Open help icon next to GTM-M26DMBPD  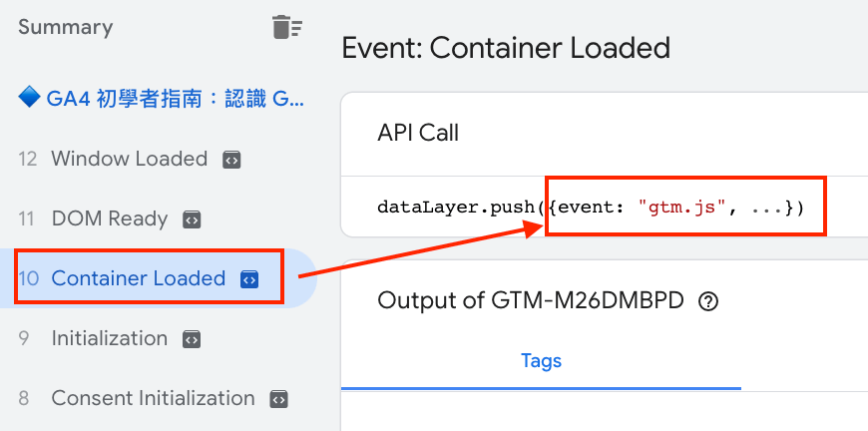click(x=708, y=302)
